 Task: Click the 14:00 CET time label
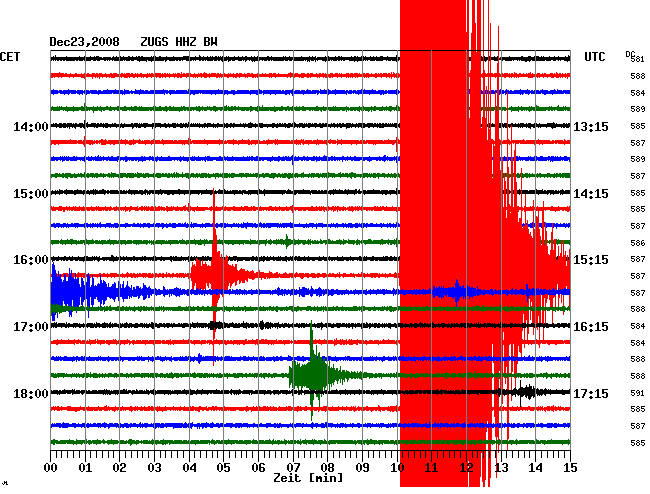(x=31, y=126)
